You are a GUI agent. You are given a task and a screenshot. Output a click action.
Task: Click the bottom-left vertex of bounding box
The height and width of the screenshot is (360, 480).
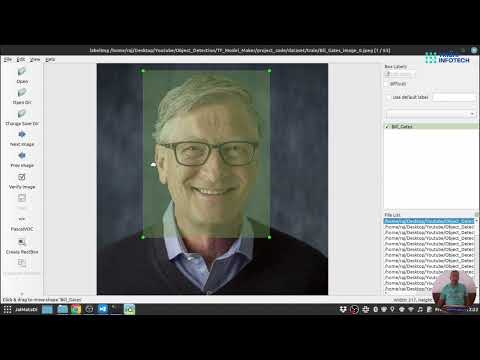coord(143,237)
